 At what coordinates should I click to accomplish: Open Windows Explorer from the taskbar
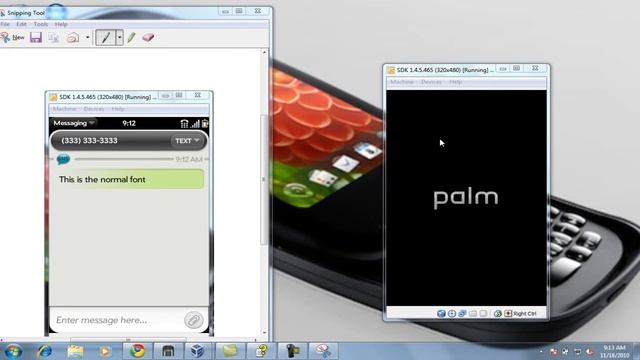click(75, 351)
